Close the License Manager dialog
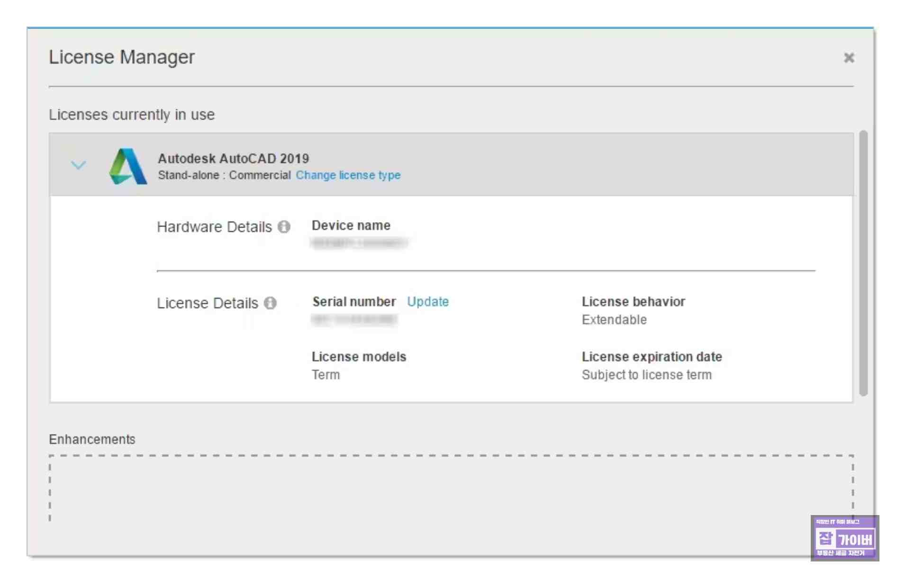Viewport: 906px width, 588px height. 849,58
